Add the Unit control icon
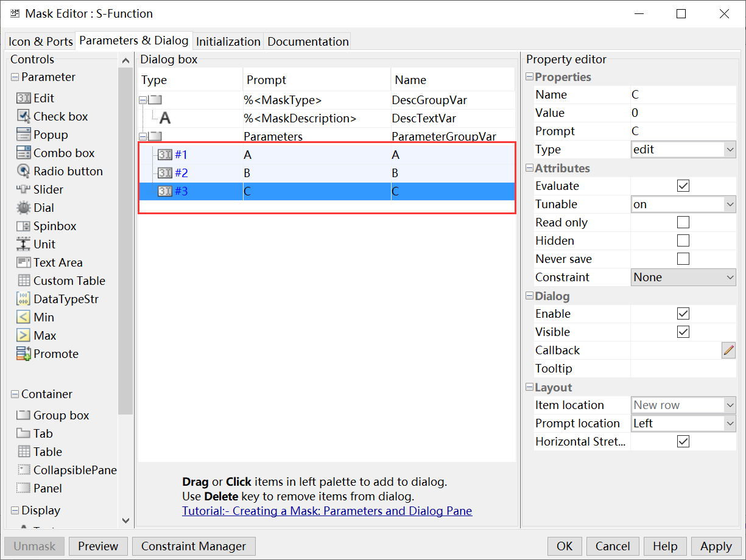Viewport: 746px width, 560px height. click(x=24, y=244)
